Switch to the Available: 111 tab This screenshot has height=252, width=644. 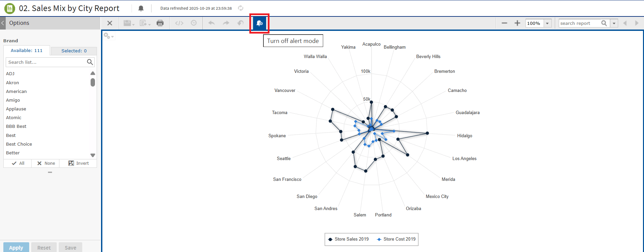(x=27, y=51)
